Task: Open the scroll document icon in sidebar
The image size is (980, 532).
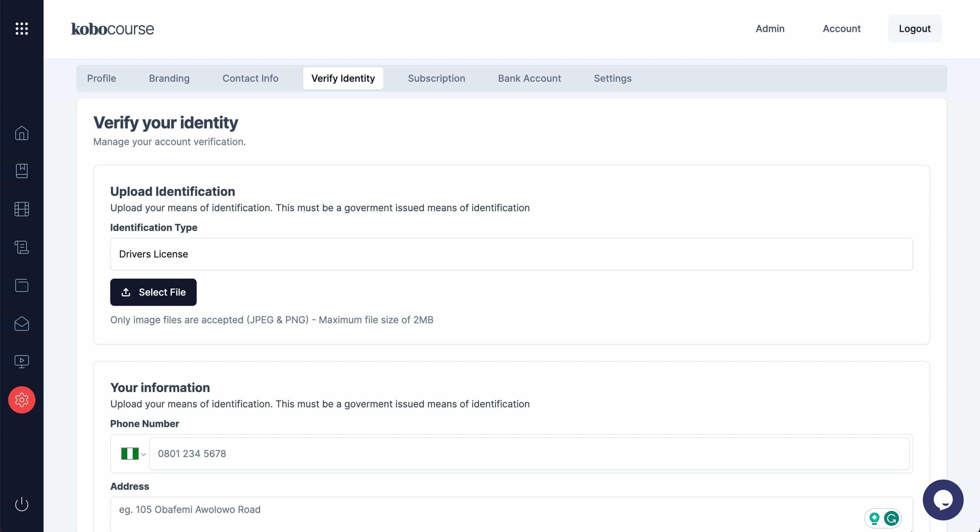Action: 22,247
